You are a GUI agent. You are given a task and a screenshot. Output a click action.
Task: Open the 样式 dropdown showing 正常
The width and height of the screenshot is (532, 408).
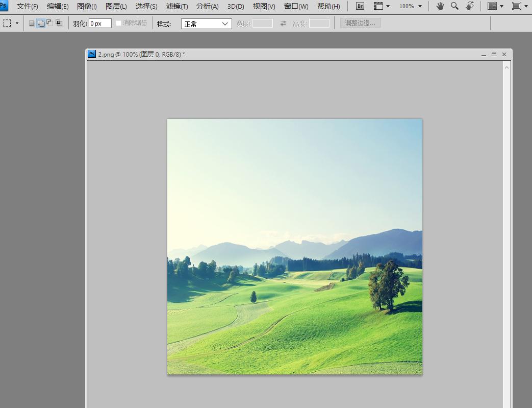pyautogui.click(x=206, y=24)
